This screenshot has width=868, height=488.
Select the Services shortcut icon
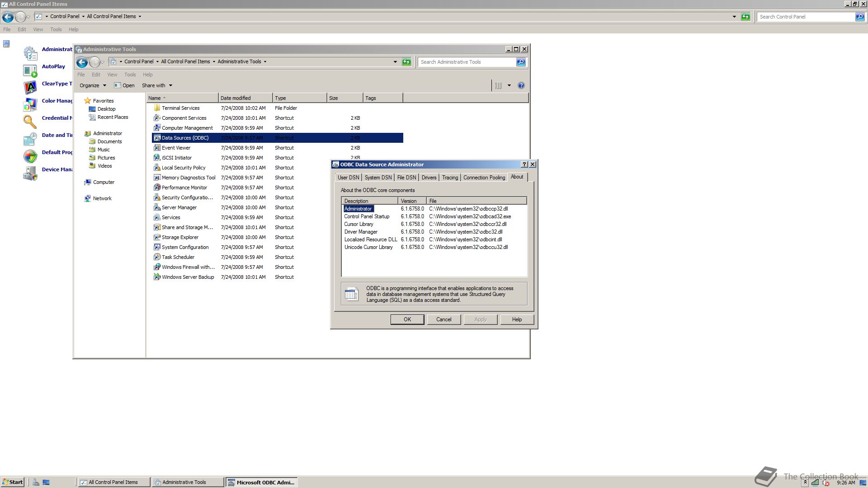pyautogui.click(x=157, y=217)
